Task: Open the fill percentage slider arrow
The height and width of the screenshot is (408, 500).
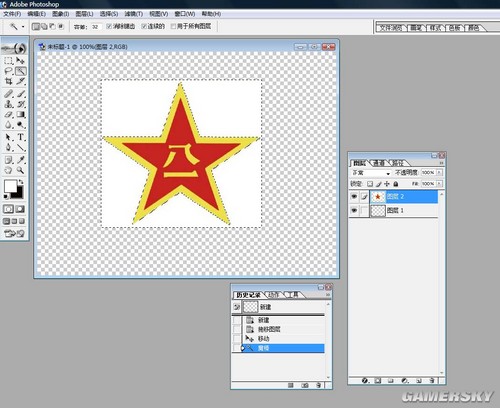Action: tap(439, 184)
